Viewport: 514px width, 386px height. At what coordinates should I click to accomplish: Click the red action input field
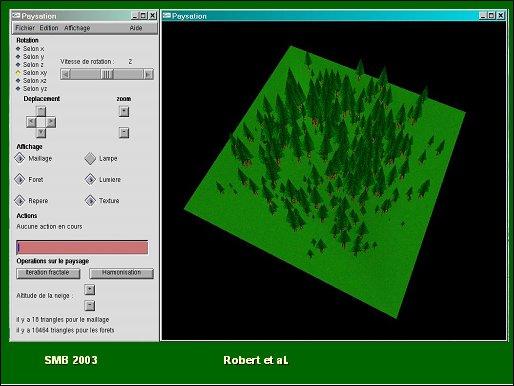(82, 248)
